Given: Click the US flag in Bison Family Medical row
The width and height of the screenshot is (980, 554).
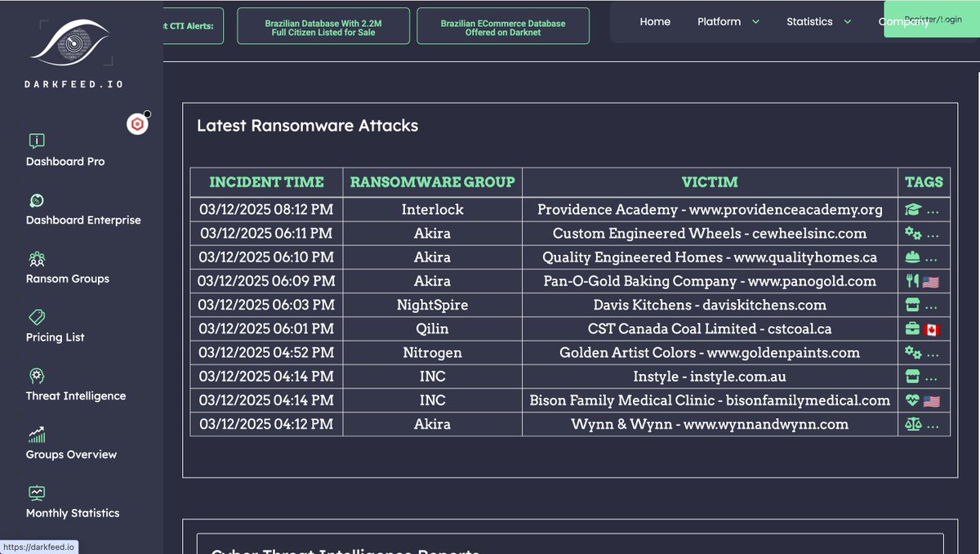Looking at the screenshot, I should (x=931, y=400).
